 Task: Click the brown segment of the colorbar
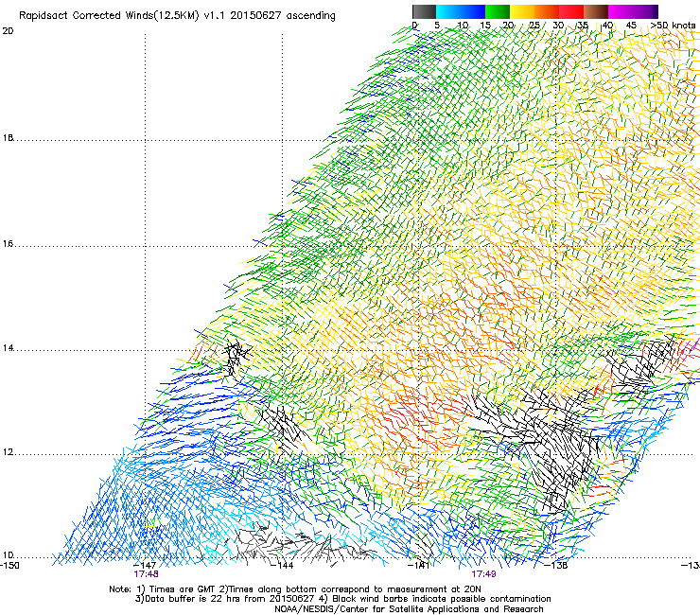coord(596,11)
